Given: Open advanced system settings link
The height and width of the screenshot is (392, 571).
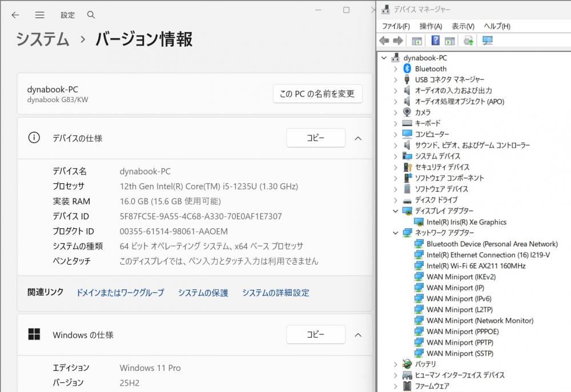Looking at the screenshot, I should (x=276, y=293).
